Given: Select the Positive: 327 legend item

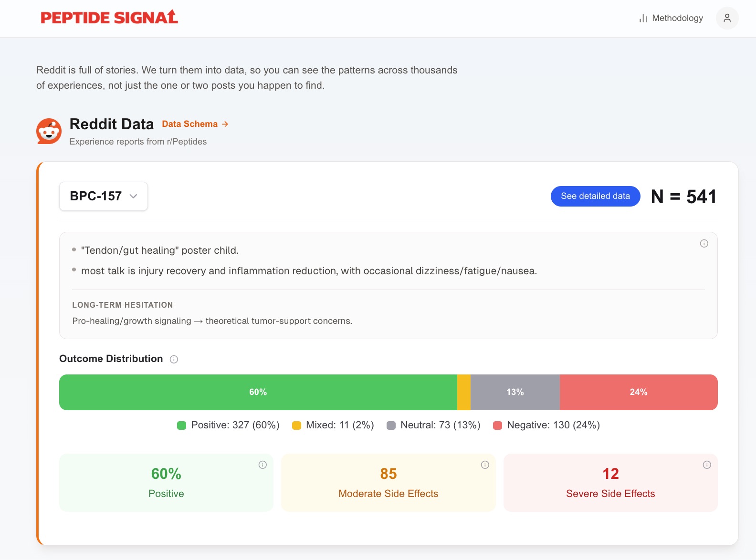Looking at the screenshot, I should 228,425.
